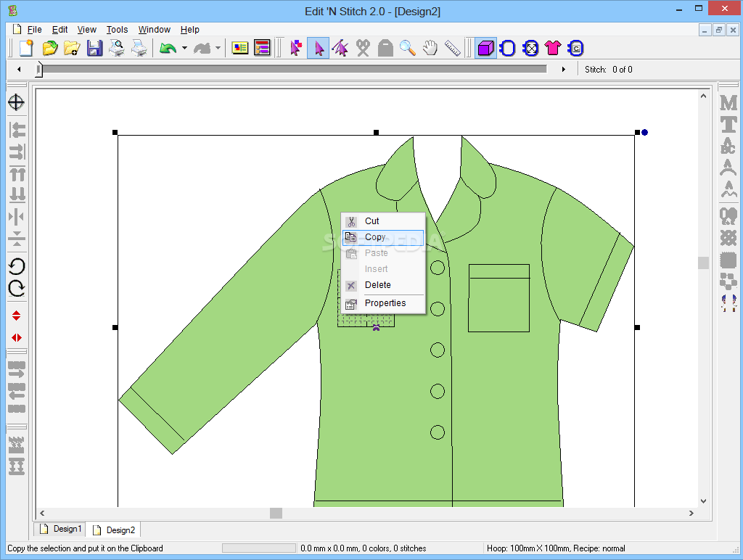The width and height of the screenshot is (743, 560).
Task: Click vertical scrollbar down arrow
Action: click(703, 501)
